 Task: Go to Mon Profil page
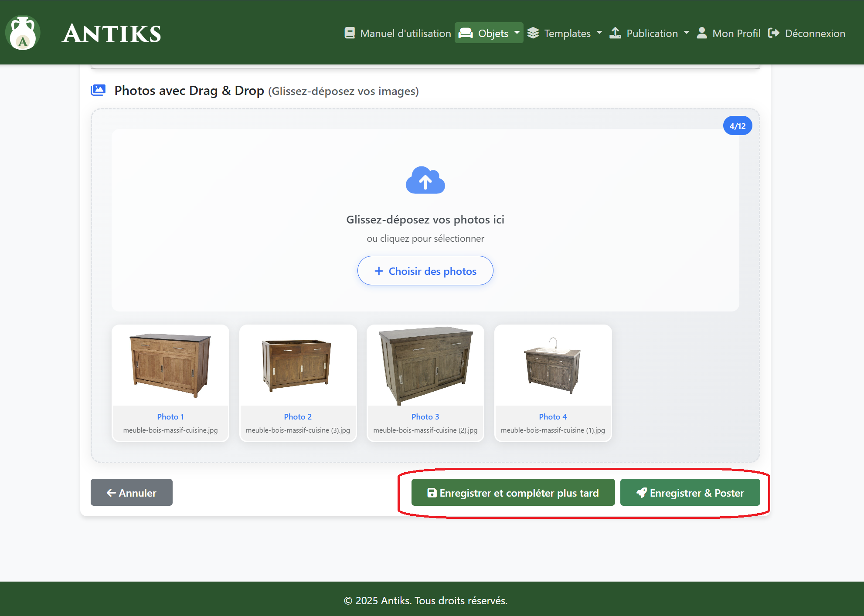[736, 34]
